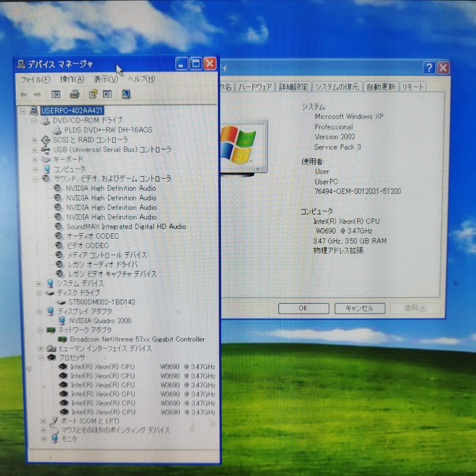
Task: Click the Back arrow in Device Manager toolbar
Action: tap(24, 94)
